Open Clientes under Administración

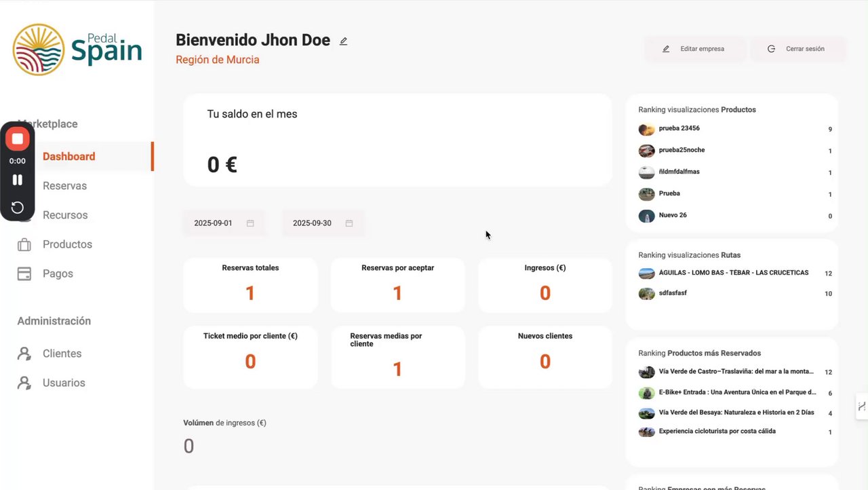62,354
